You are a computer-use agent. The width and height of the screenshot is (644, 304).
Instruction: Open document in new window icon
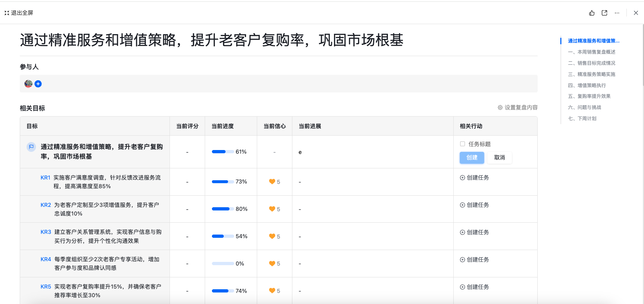click(x=604, y=13)
